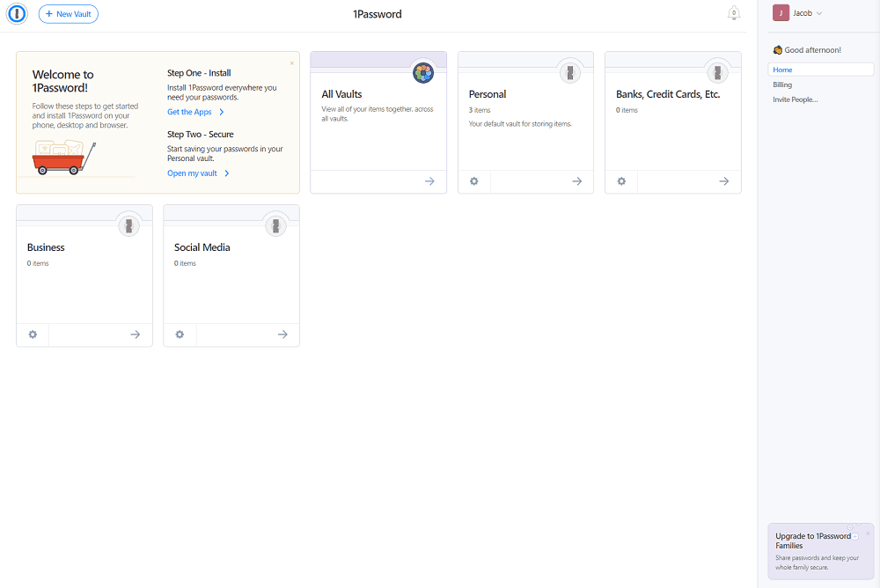880x588 pixels.
Task: Open Personal vault settings gear
Action: click(474, 181)
